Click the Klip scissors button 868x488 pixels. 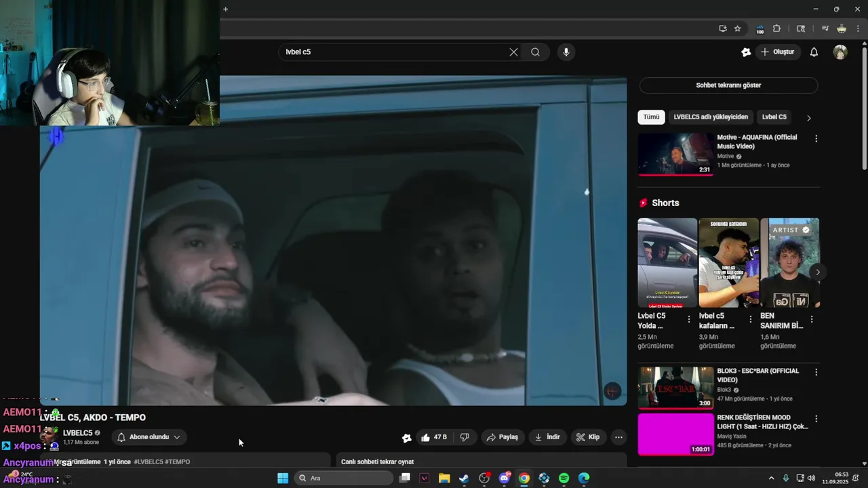tap(588, 437)
